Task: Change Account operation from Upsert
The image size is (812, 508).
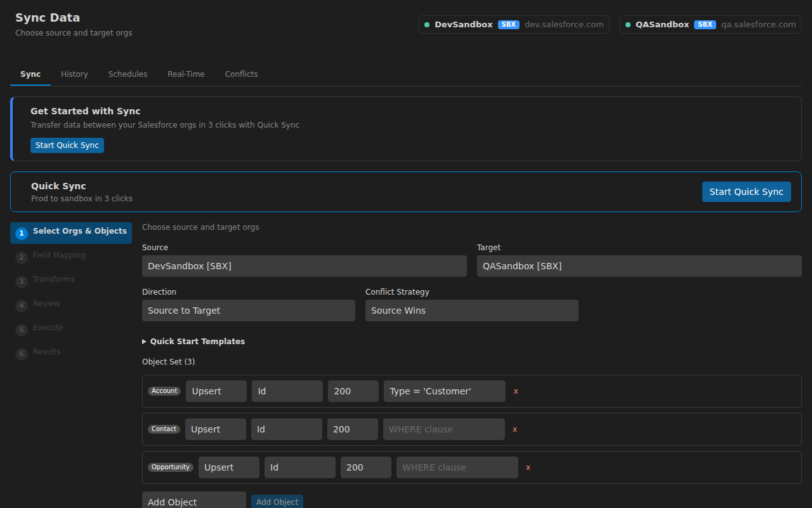Action: pos(216,391)
